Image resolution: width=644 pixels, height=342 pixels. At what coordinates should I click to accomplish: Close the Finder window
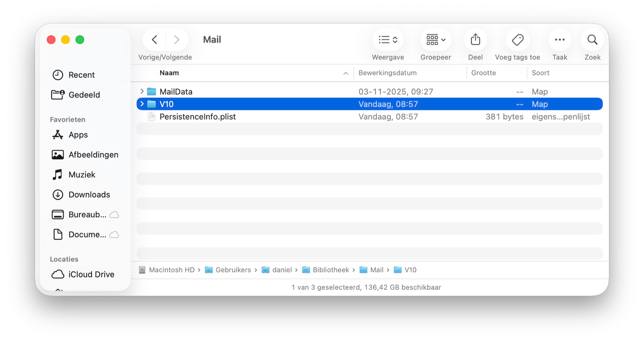(51, 40)
